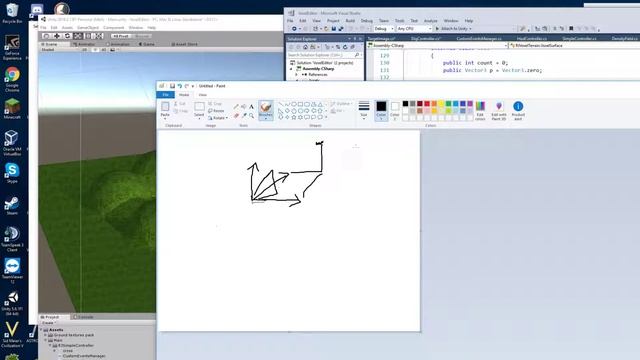Select the Pencil tool in Paint
The width and height of the screenshot is (640, 360).
[236, 107]
